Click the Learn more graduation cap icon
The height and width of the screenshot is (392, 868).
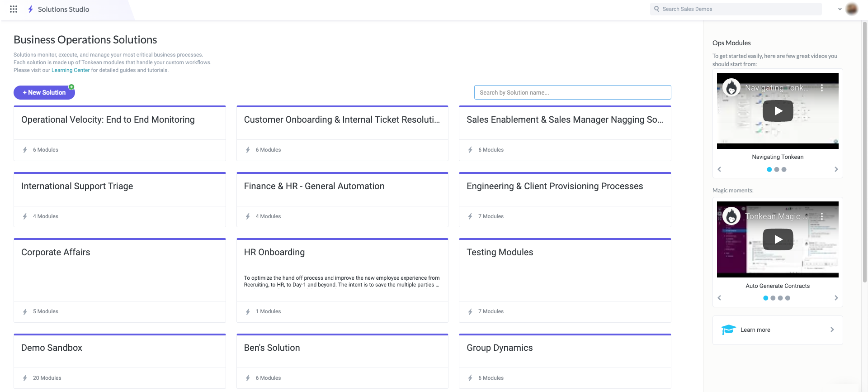728,330
